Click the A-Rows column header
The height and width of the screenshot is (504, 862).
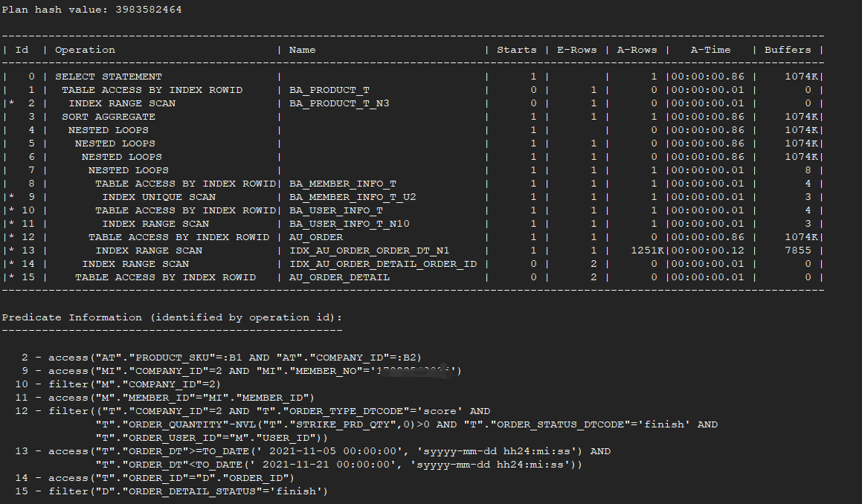point(637,50)
